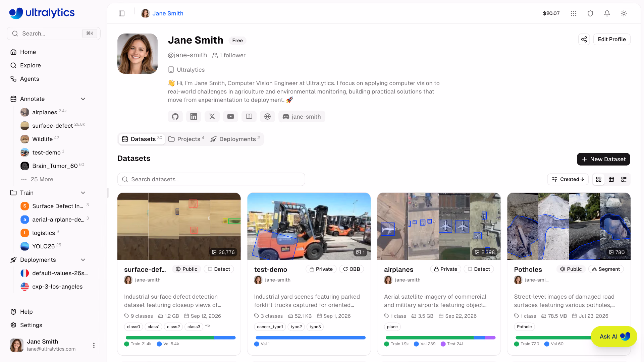
Task: Open notifications bell icon
Action: pos(607,13)
